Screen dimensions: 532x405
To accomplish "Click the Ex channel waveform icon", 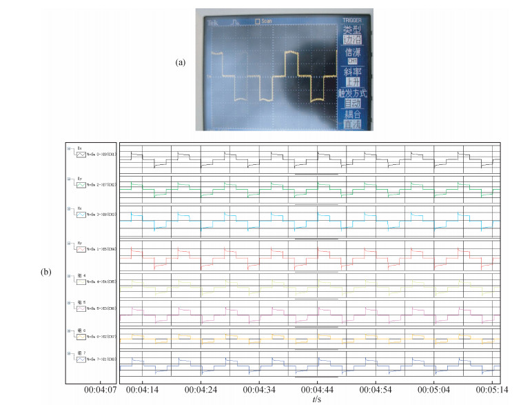I will (x=81, y=155).
